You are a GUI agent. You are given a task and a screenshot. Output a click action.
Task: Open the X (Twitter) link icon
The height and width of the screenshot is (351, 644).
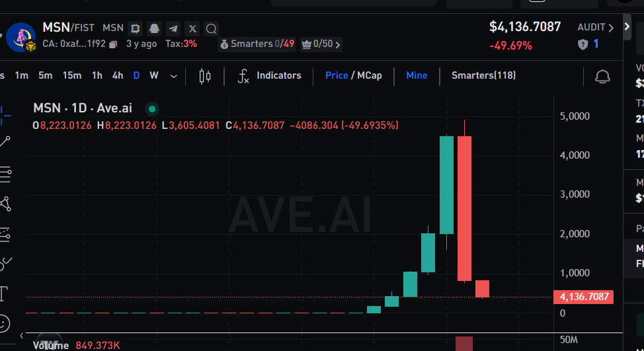click(192, 28)
